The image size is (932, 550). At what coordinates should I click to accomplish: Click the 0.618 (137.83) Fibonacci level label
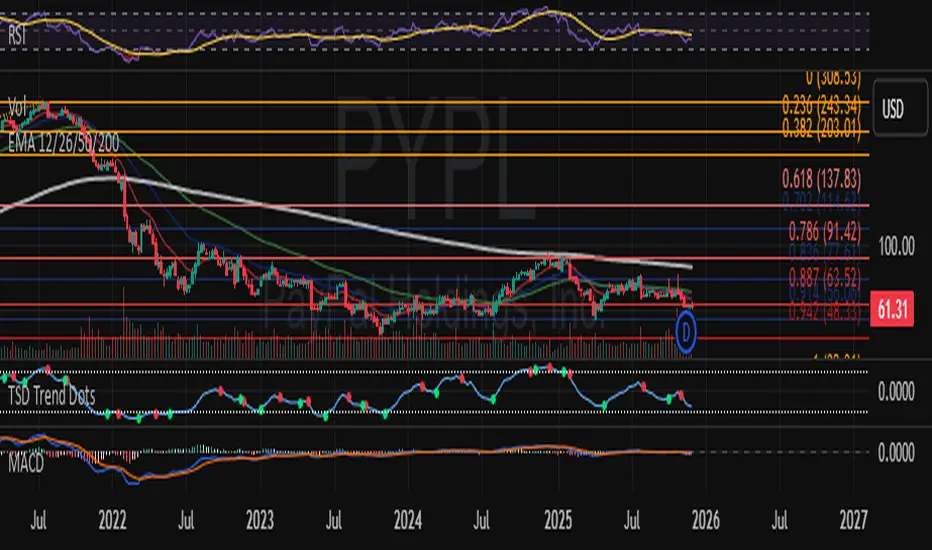coord(821,178)
